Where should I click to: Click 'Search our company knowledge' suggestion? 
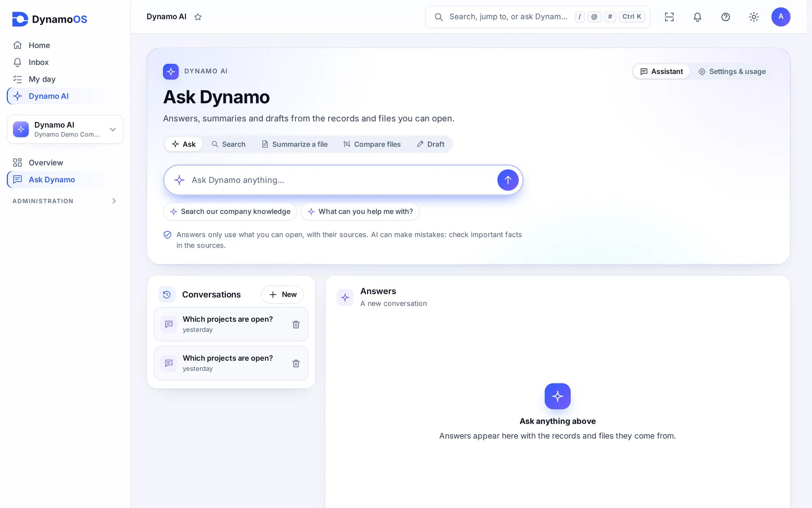[230, 212]
